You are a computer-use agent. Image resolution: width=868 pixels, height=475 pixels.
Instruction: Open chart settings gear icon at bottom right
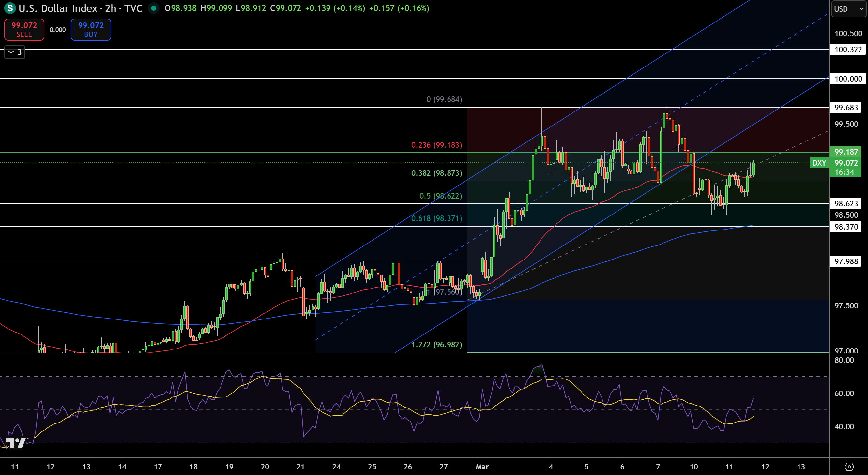(849, 467)
